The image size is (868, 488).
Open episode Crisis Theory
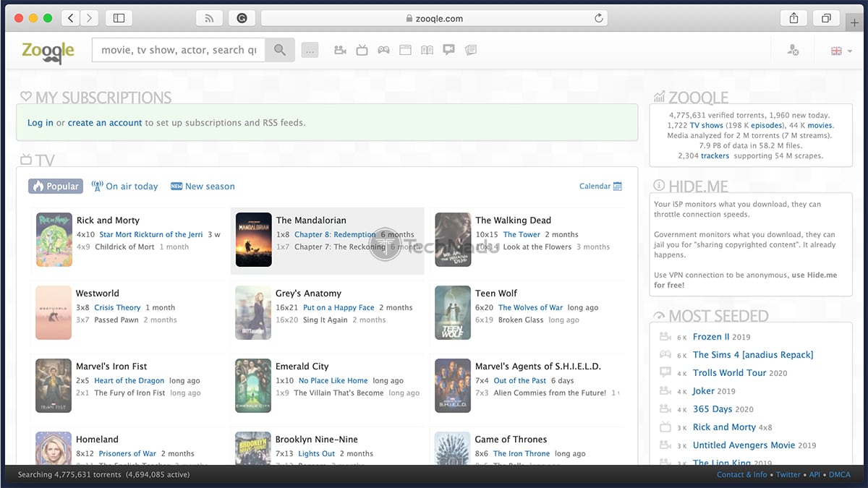click(x=117, y=307)
